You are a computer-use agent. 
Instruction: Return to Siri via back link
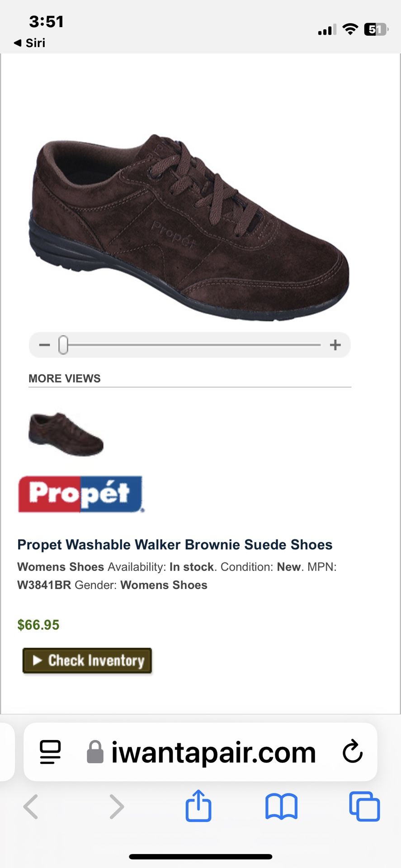point(30,43)
